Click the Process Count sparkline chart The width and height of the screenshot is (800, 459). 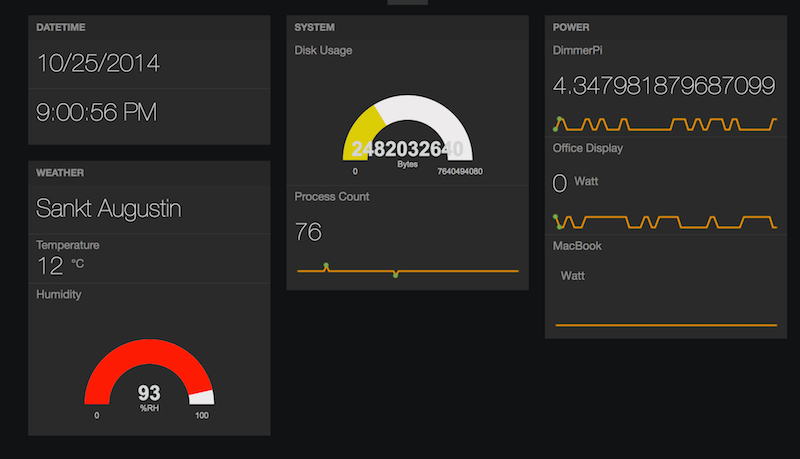point(408,270)
